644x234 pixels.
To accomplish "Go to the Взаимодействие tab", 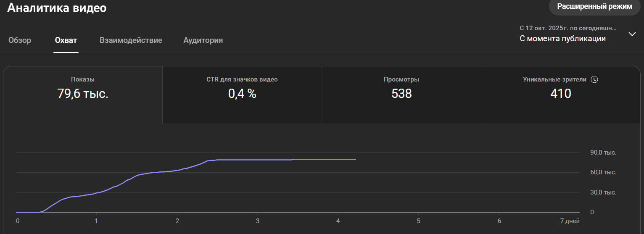I will tap(131, 40).
